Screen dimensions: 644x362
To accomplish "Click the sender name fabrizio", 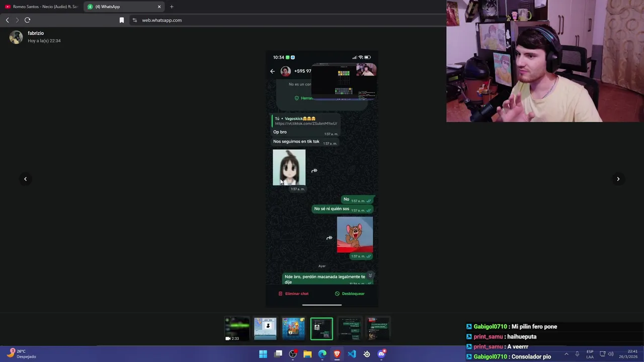I will pyautogui.click(x=36, y=33).
